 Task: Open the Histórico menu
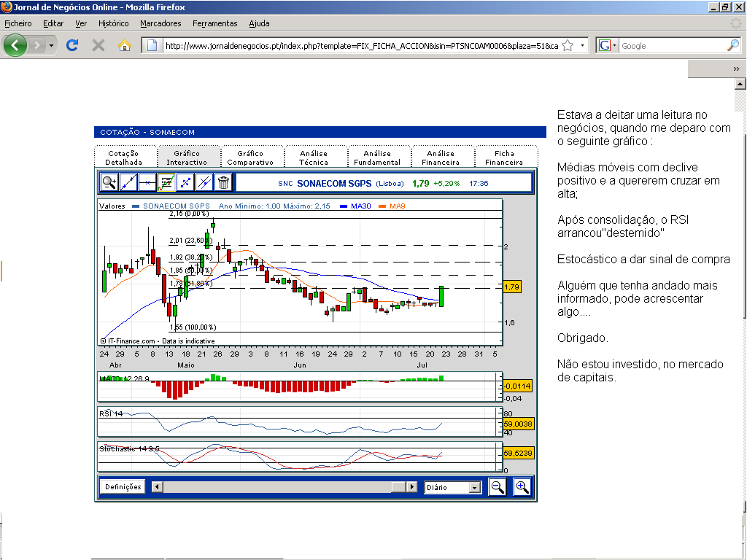click(113, 23)
